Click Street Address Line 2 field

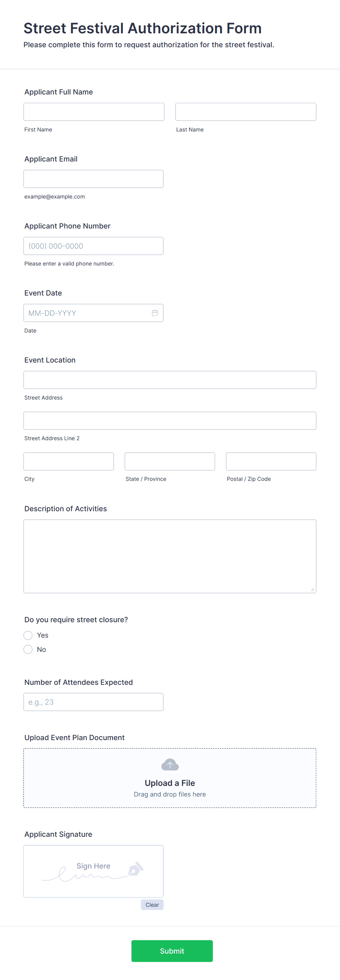170,421
